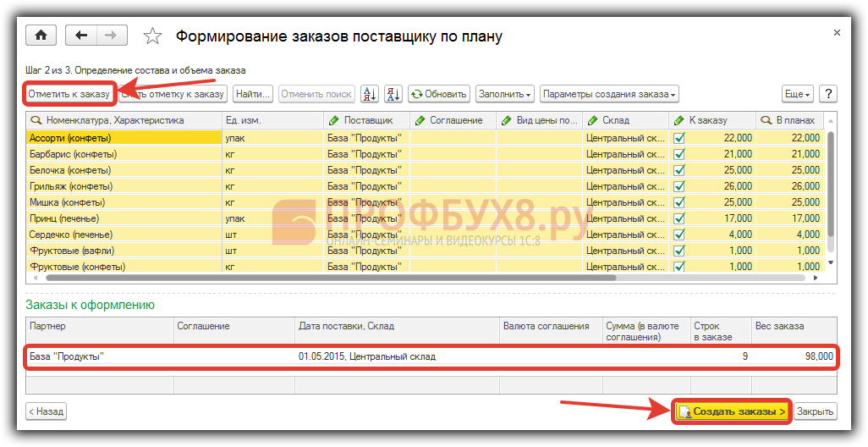
Task: Toggle К заказу checkbox for Грильяж row
Action: (x=678, y=186)
